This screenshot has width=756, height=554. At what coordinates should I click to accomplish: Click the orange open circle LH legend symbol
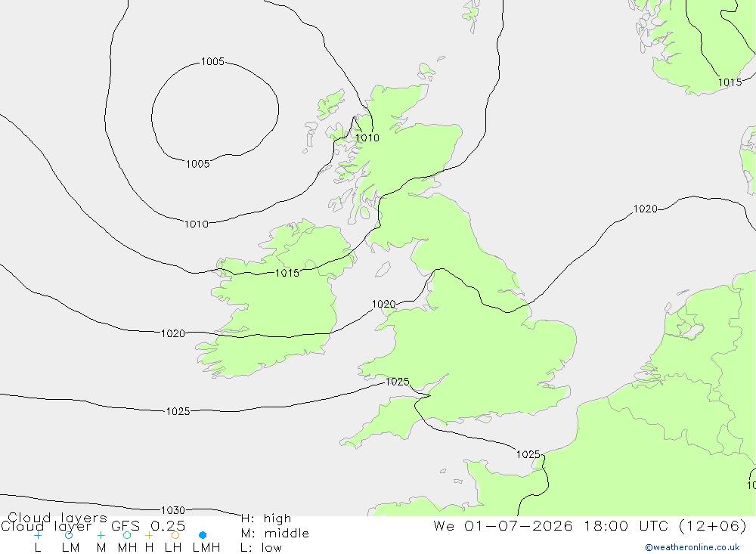tap(175, 535)
